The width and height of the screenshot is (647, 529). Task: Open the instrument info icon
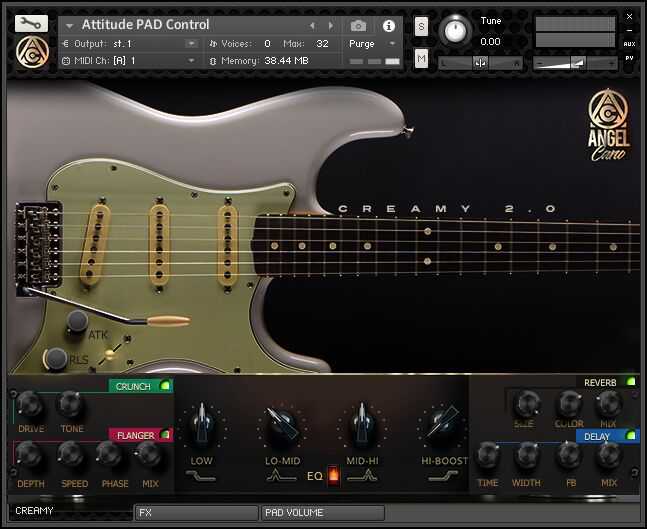tap(389, 26)
